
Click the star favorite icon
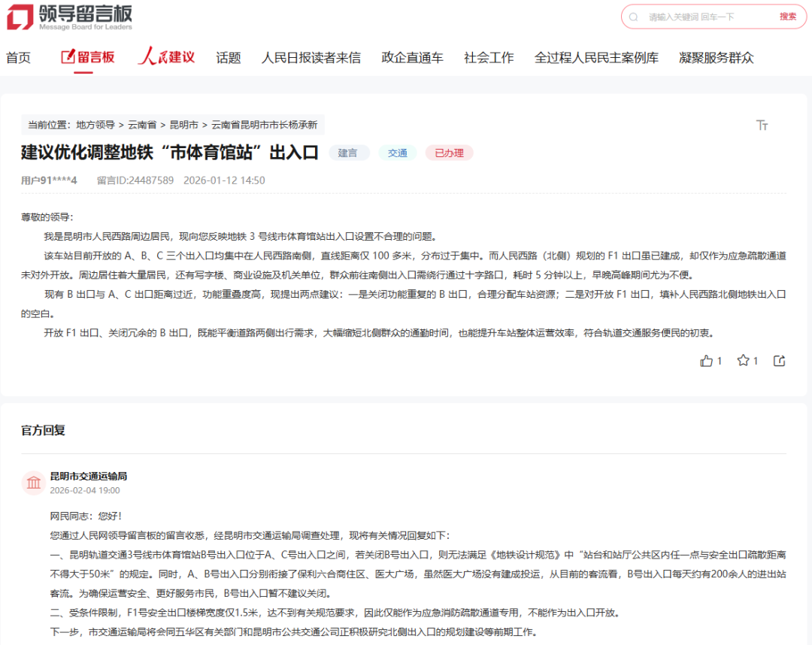(x=743, y=361)
